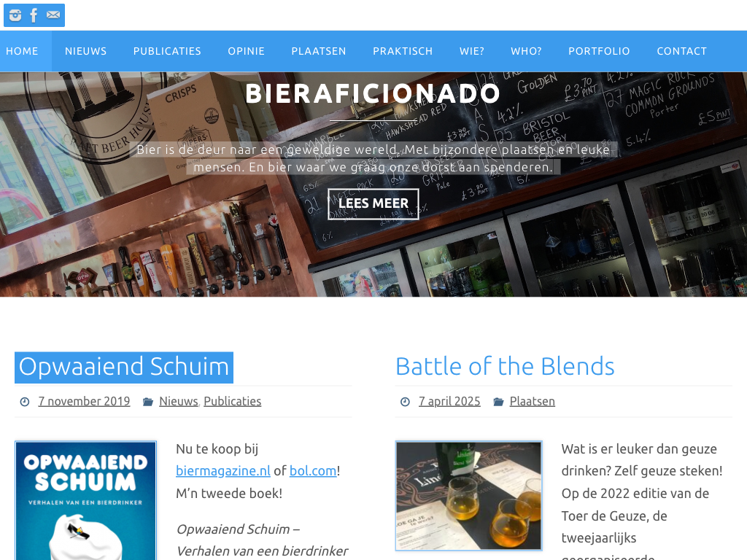
Task: Click folder icon beside Nieuws category
Action: pyautogui.click(x=148, y=402)
